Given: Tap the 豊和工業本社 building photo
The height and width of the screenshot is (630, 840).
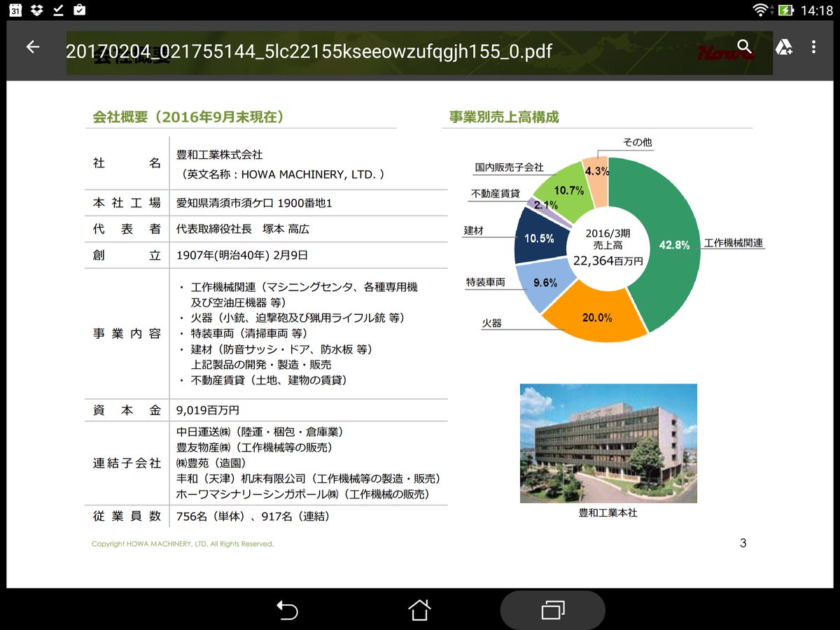Looking at the screenshot, I should click(608, 442).
